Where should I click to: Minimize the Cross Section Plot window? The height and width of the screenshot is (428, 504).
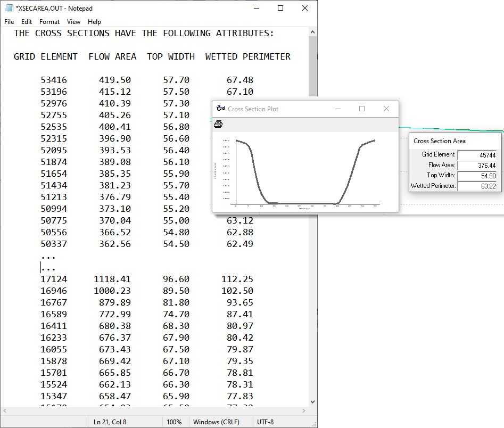[x=337, y=109]
